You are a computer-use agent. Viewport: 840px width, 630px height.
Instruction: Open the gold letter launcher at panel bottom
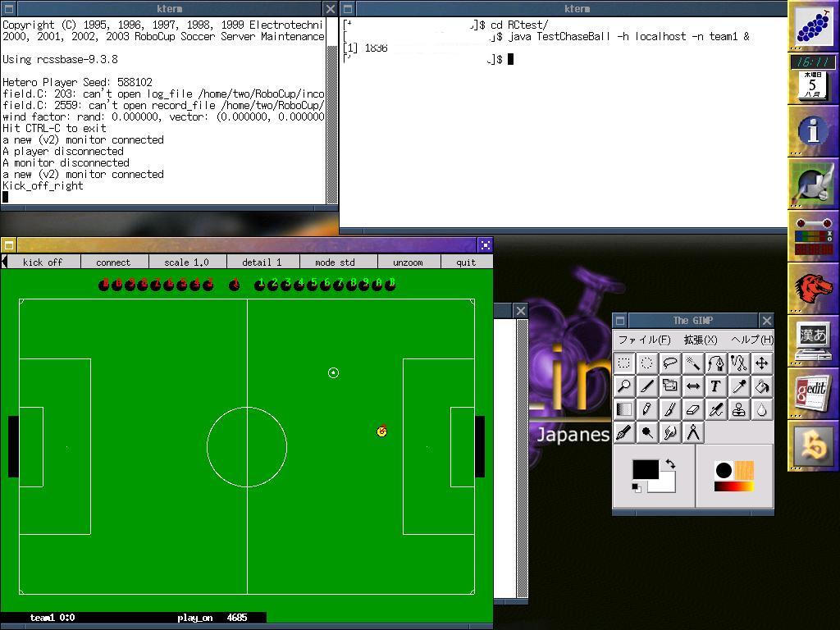[x=813, y=445]
